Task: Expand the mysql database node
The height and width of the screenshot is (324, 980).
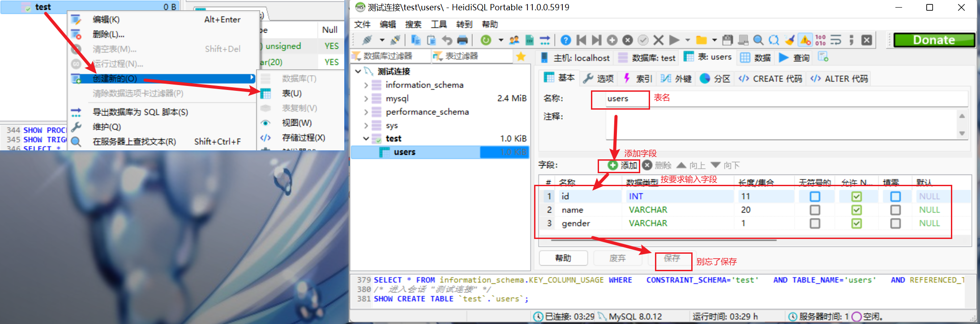Action: pos(366,98)
